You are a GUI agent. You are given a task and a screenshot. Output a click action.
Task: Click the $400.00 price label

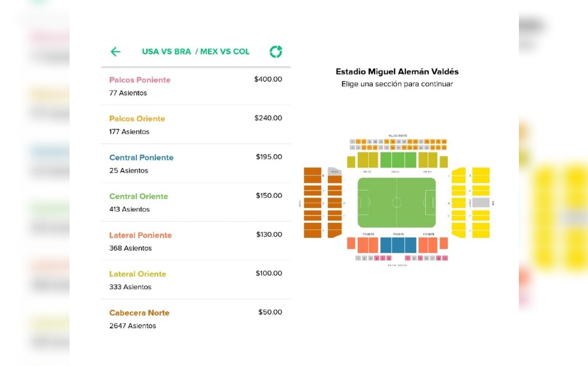tap(268, 79)
